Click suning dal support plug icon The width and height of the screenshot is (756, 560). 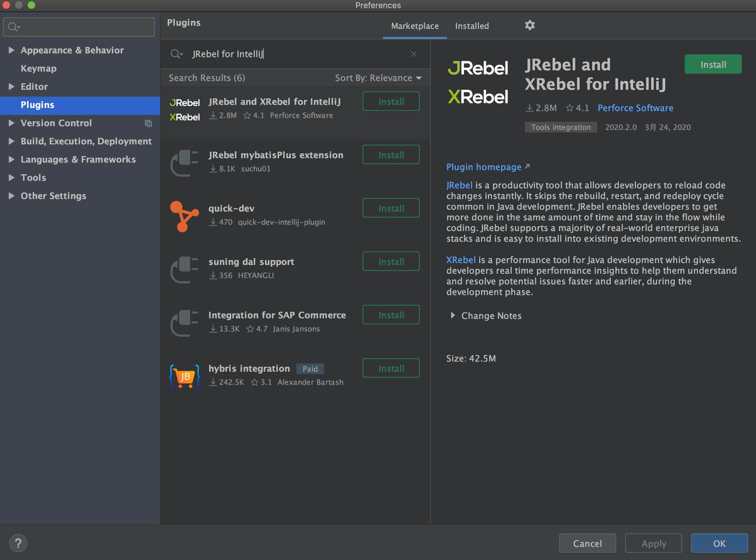184,270
